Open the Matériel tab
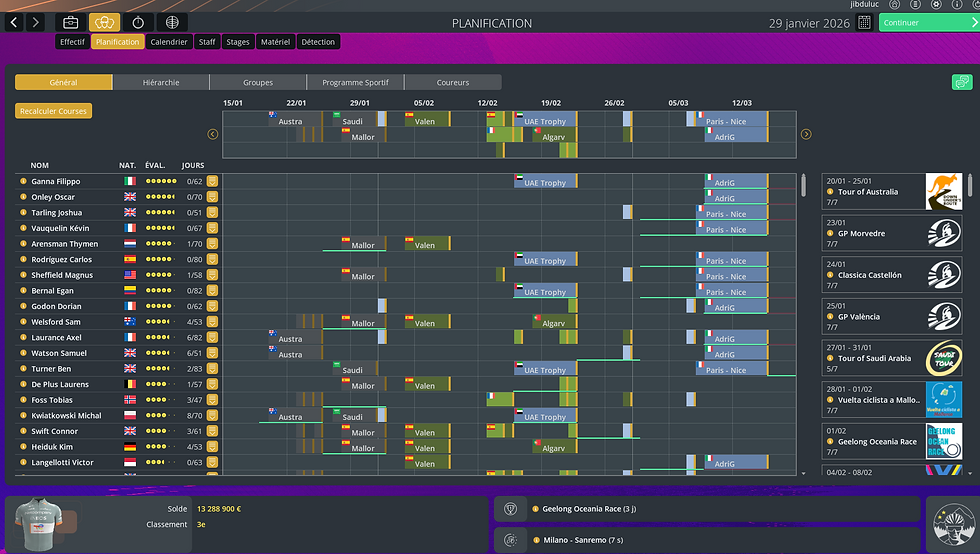Screen dimensions: 980x554 click(275, 42)
